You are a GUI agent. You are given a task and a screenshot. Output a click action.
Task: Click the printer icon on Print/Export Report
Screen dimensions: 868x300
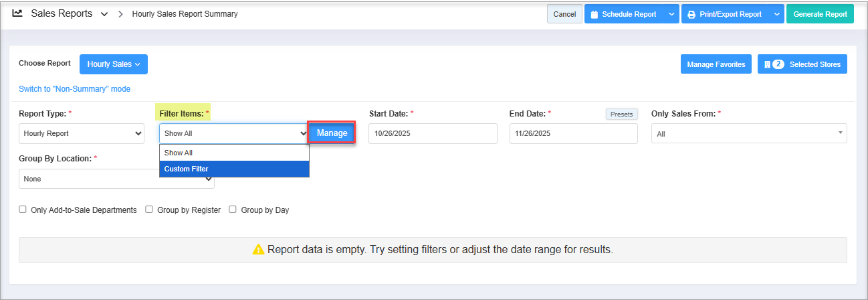[x=691, y=14]
